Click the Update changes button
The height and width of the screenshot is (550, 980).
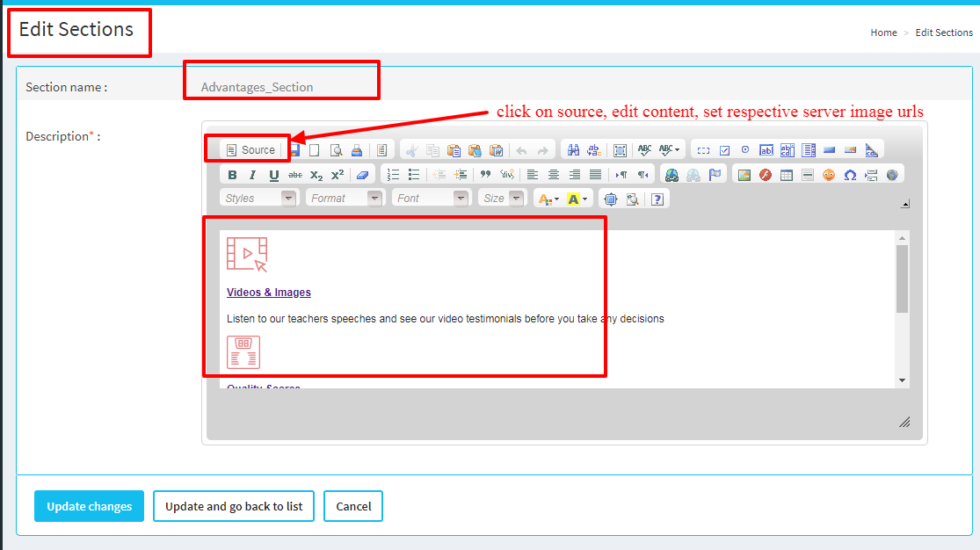coord(89,506)
